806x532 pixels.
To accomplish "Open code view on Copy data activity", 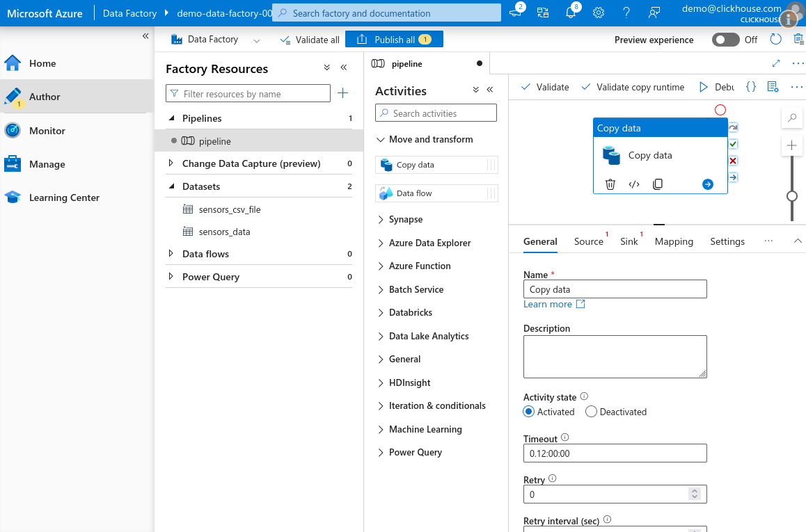I will pyautogui.click(x=634, y=184).
